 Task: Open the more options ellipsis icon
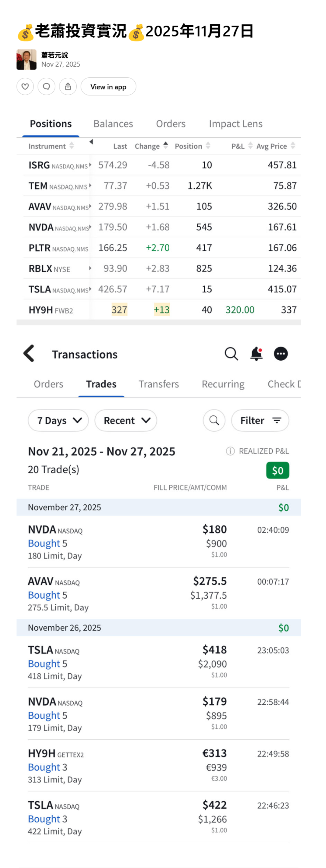(x=281, y=354)
